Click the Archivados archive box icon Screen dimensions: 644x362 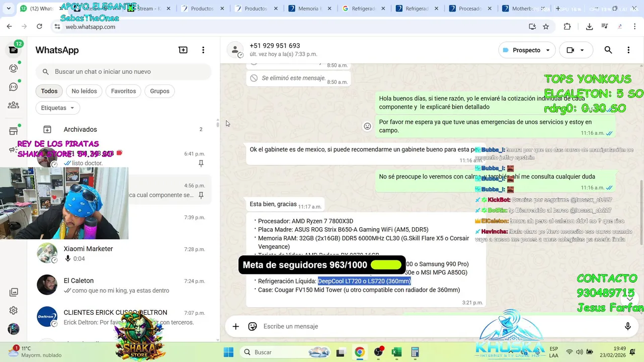coord(47,129)
